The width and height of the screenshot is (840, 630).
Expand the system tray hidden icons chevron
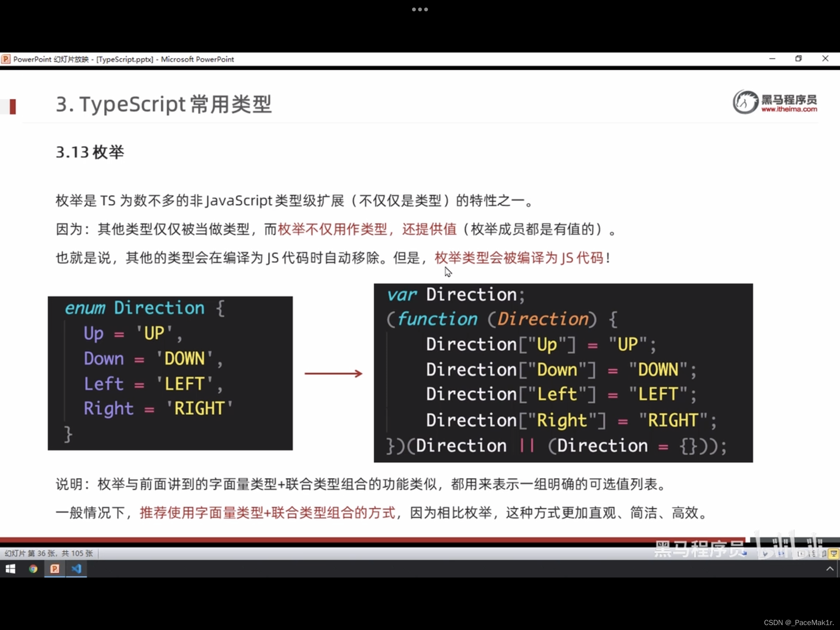click(830, 568)
